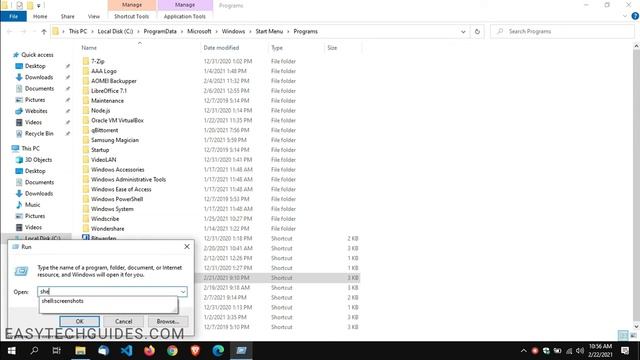Open Websites in Quick access
This screenshot has width=640, height=360.
pos(36,111)
